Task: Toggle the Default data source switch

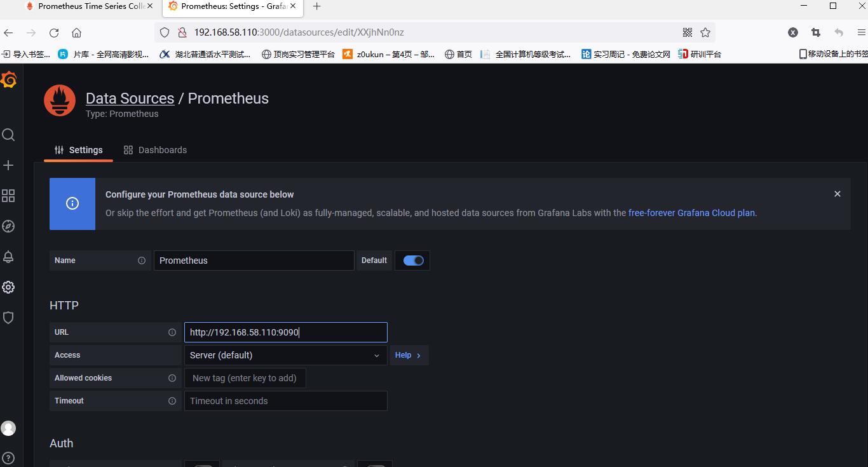Action: (413, 261)
